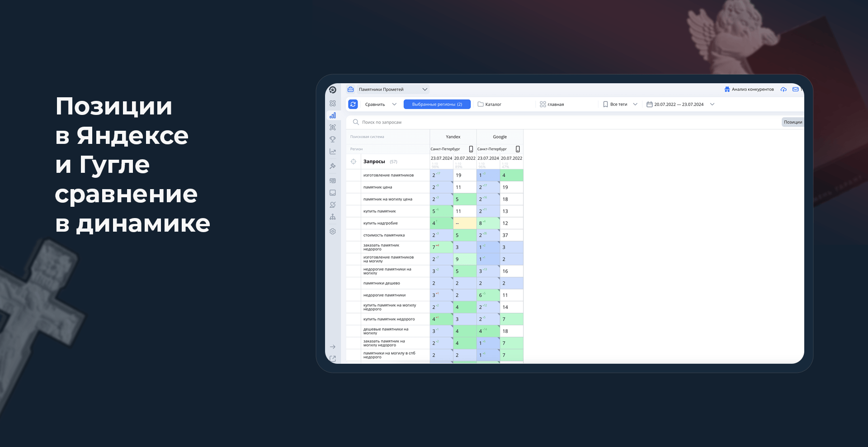
Task: Click the Позиции button
Action: tap(793, 122)
